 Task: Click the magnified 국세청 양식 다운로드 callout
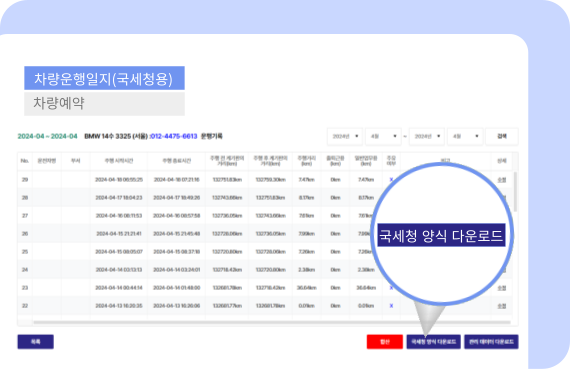tap(441, 235)
